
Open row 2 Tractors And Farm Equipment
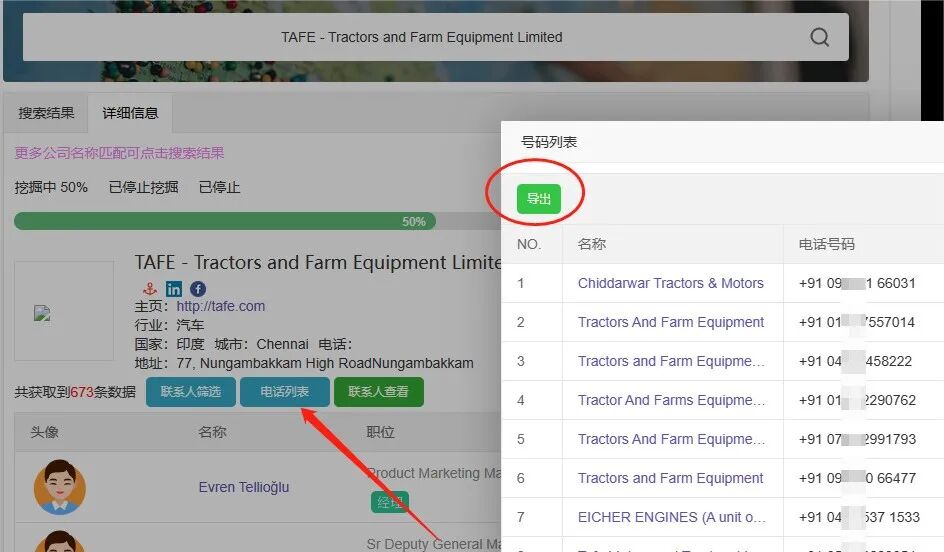coord(671,323)
